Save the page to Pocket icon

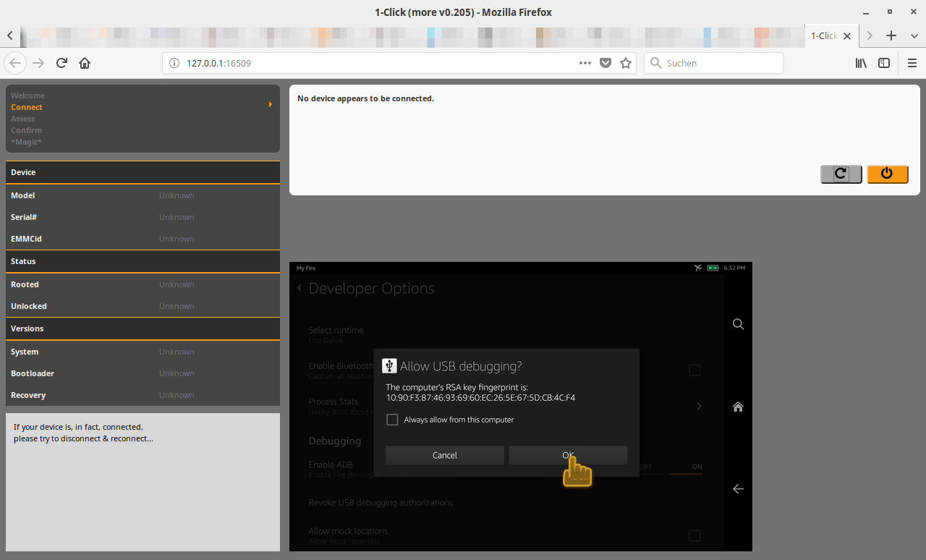tap(606, 63)
